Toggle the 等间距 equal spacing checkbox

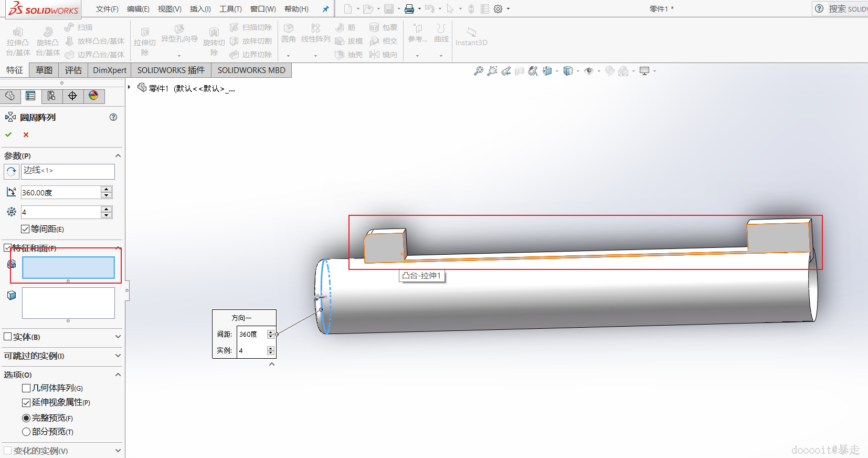pyautogui.click(x=25, y=229)
